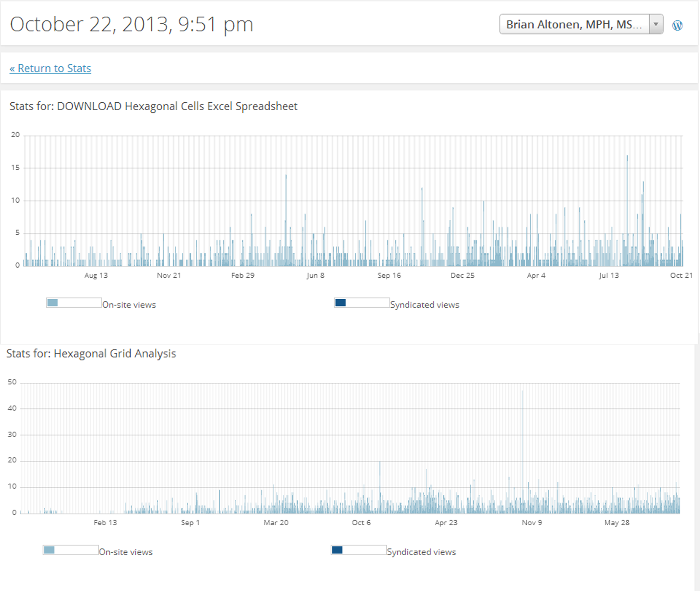The width and height of the screenshot is (700, 591).
Task: Select the May 28 axis label
Action: (x=617, y=523)
